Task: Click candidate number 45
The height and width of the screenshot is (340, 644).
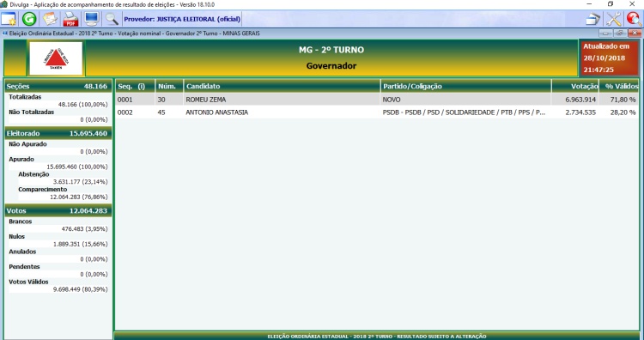Action: pyautogui.click(x=161, y=112)
